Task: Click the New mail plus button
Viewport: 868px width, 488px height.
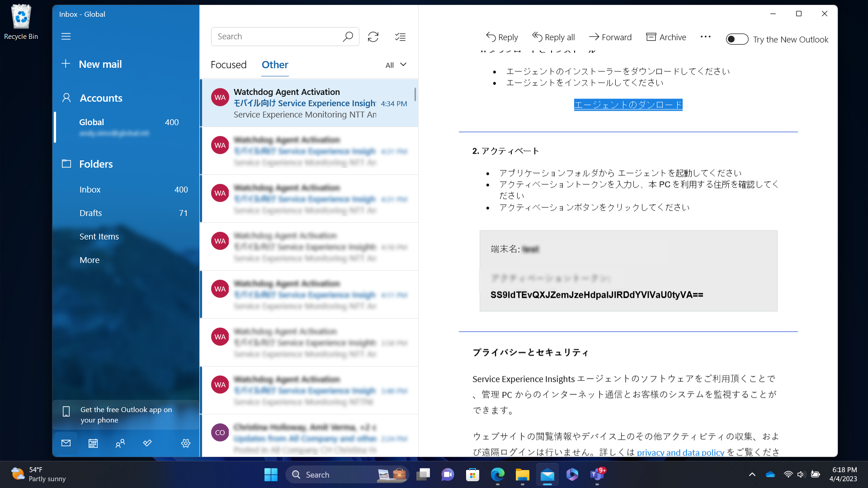Action: click(66, 64)
